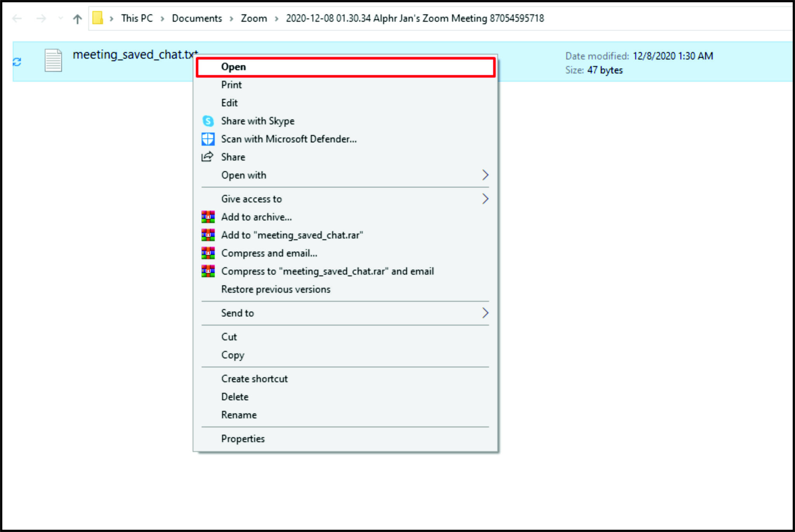Select Open from the context menu
Viewport: 795px width, 532px height.
[x=233, y=66]
